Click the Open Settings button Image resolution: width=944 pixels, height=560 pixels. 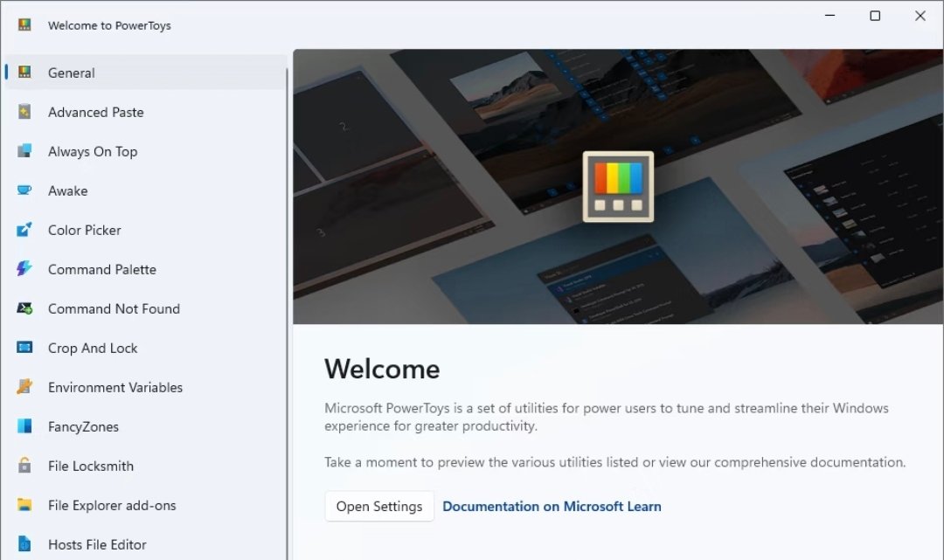pyautogui.click(x=379, y=507)
